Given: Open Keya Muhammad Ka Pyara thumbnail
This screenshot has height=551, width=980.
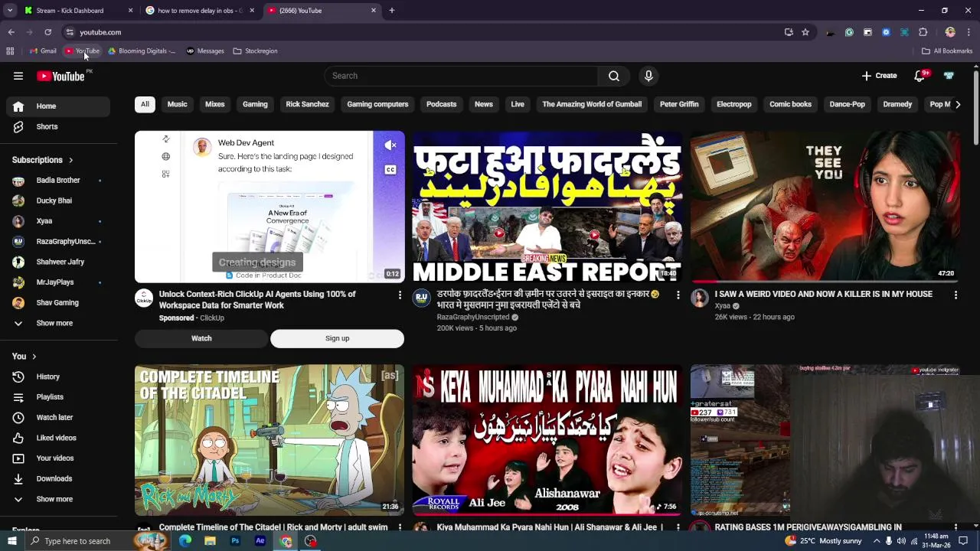Looking at the screenshot, I should 547,440.
